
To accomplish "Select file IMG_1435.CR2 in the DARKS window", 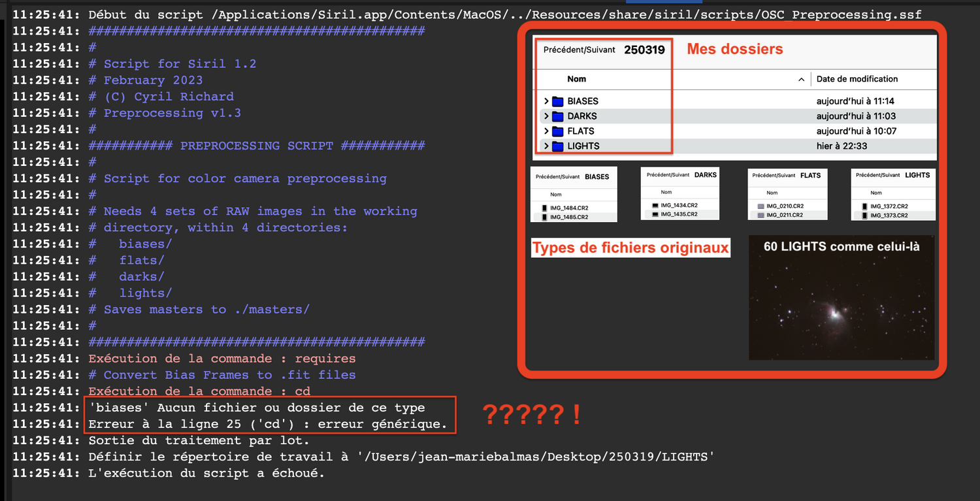I will tap(679, 214).
